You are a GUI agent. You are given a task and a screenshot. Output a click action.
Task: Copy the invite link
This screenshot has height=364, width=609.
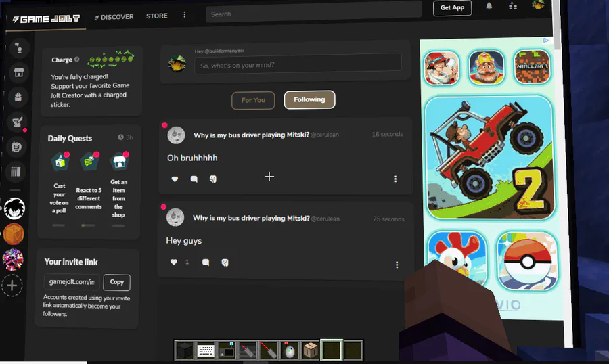(116, 282)
